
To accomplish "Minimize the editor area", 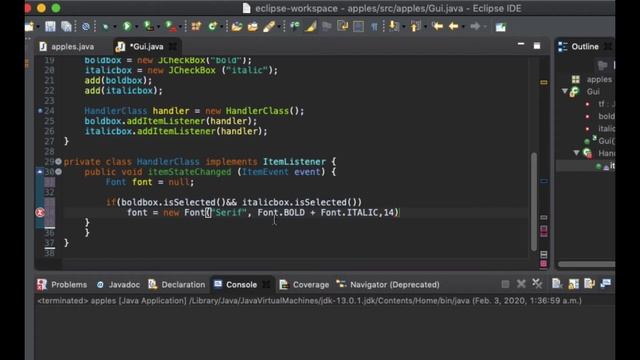I will 521,44.
